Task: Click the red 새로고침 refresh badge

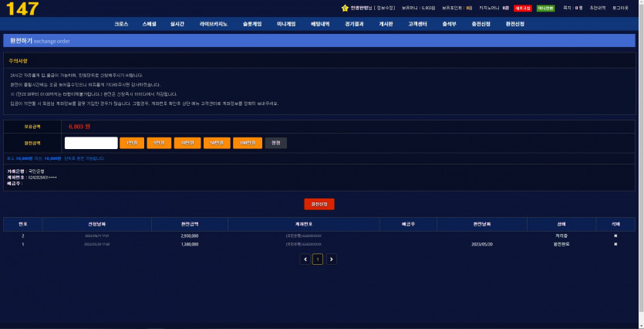Action: 522,8
